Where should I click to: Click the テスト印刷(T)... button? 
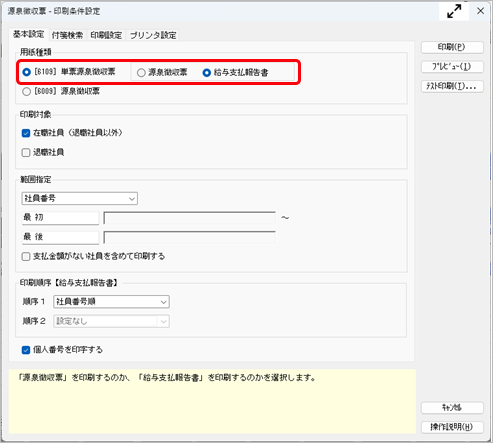[452, 86]
